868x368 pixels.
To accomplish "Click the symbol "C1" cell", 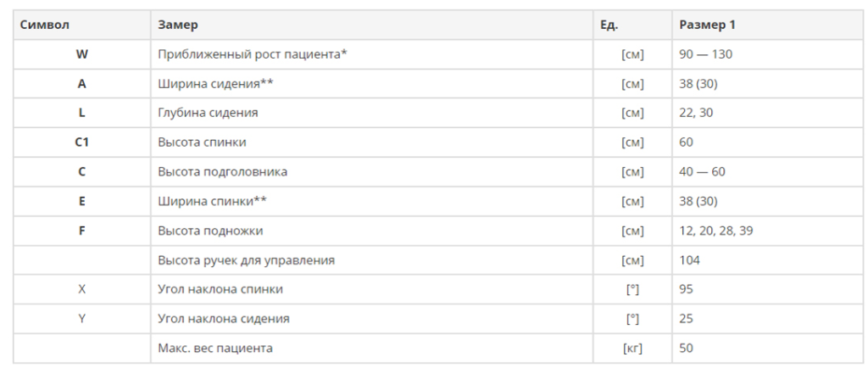I will (81, 142).
